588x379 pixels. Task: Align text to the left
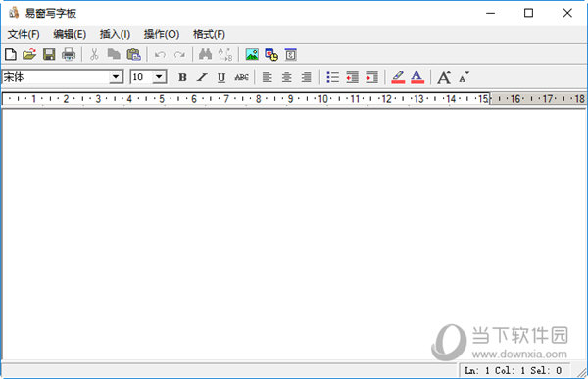(267, 77)
